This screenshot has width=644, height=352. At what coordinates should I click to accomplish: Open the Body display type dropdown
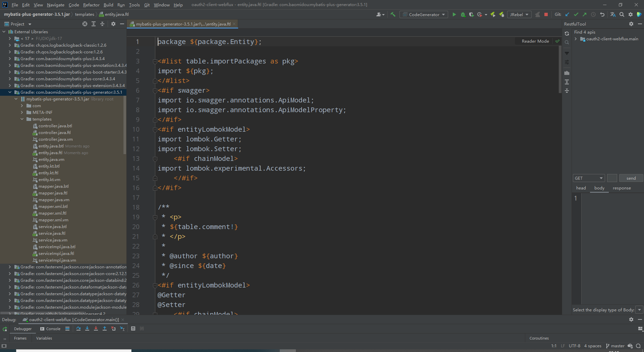639,310
